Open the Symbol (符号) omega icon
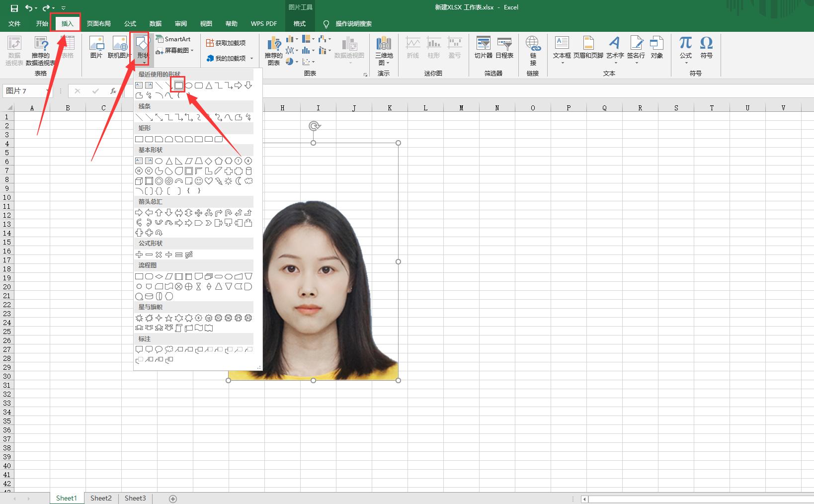Viewport: 814px width, 504px height. coord(706,48)
